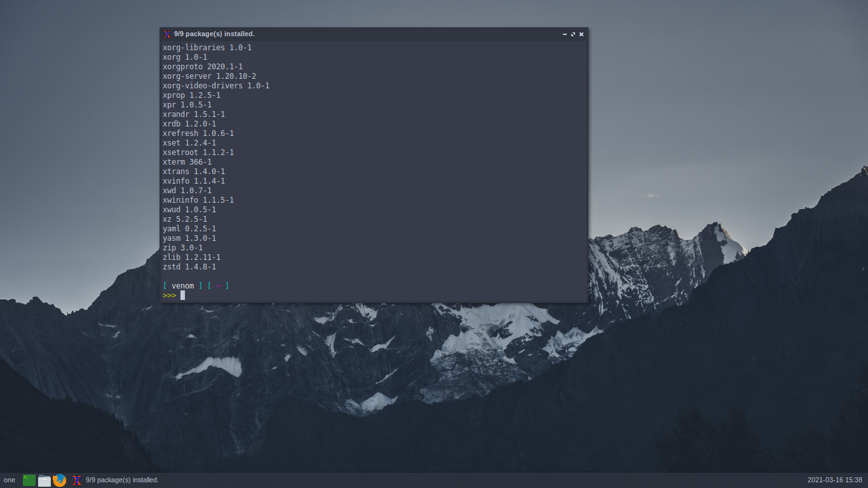
Task: Click the date and time clock
Action: coord(835,480)
